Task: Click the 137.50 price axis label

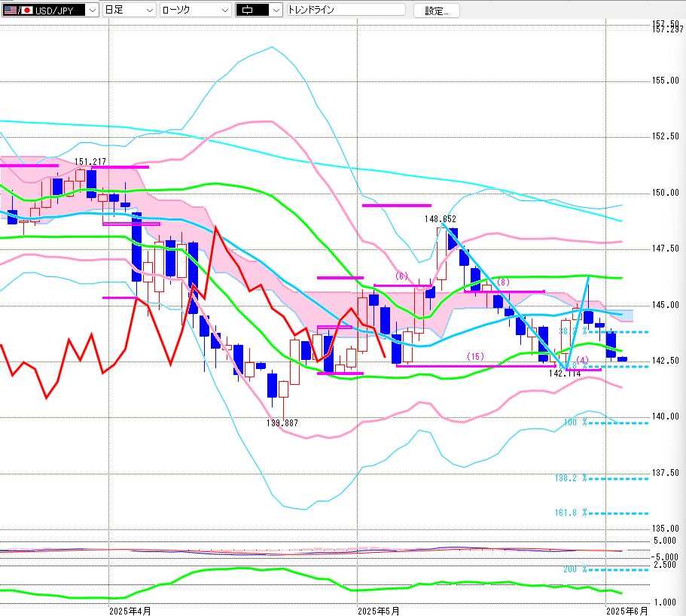Action: tap(666, 473)
